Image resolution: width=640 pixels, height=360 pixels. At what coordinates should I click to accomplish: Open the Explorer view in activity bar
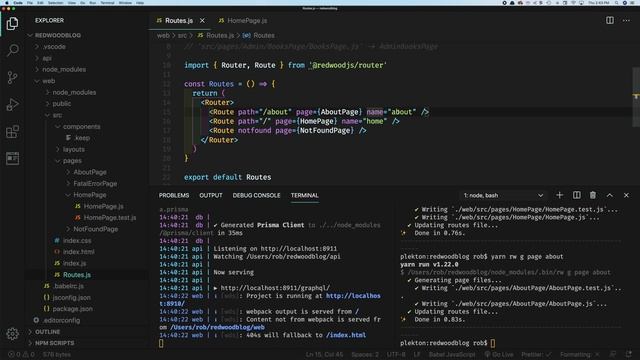[x=12, y=24]
